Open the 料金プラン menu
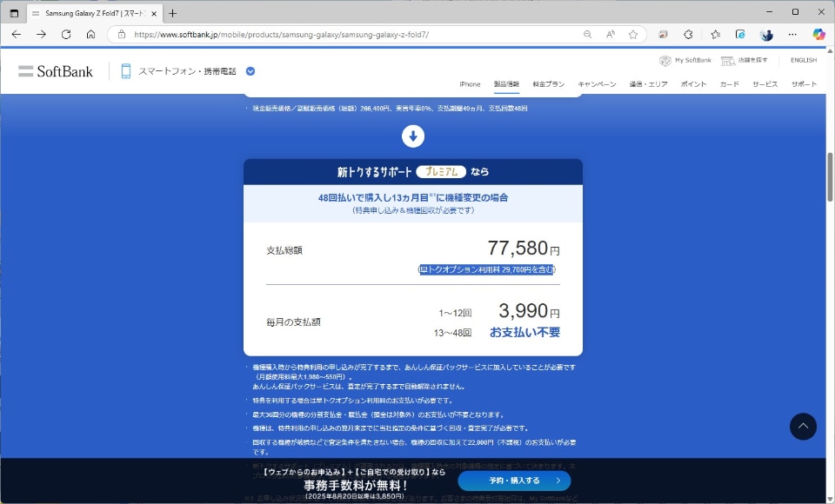 [549, 84]
